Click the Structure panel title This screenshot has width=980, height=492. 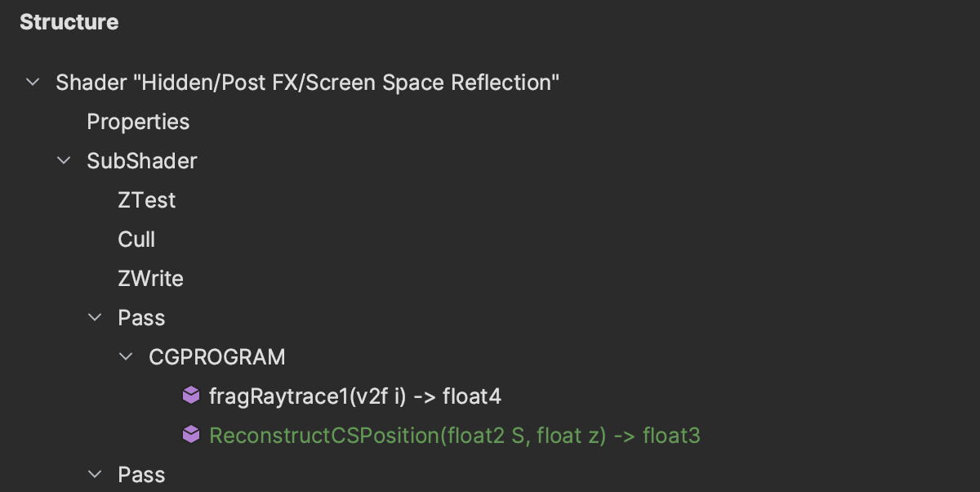click(69, 22)
